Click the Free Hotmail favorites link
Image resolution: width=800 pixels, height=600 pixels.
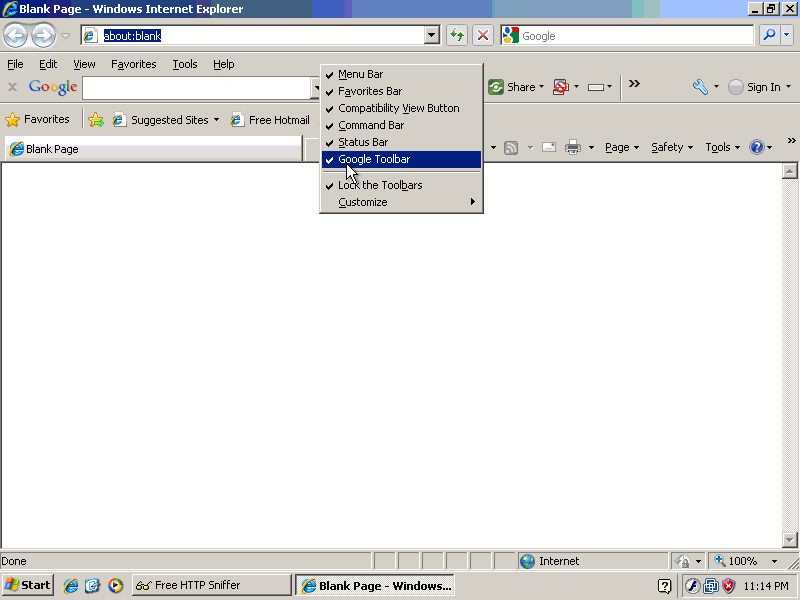pos(270,120)
